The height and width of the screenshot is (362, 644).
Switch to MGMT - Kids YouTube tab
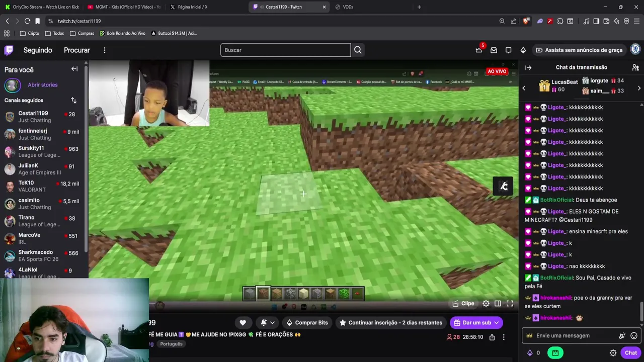click(124, 7)
